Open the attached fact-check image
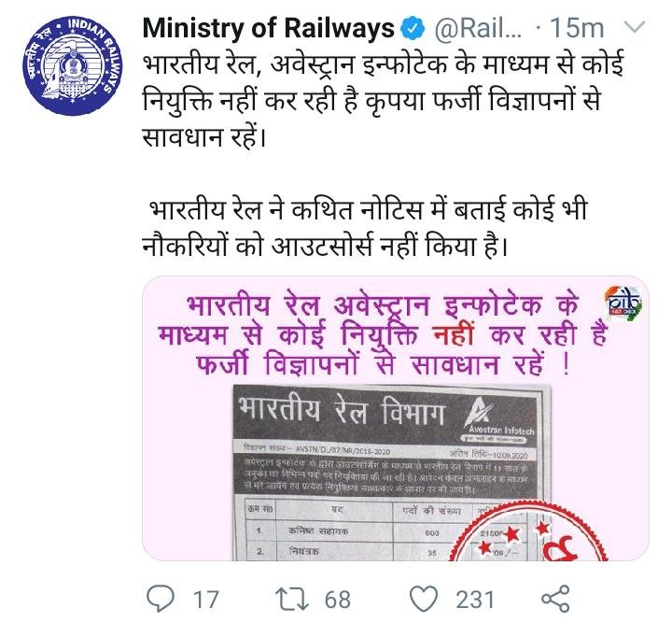 pos(395,418)
